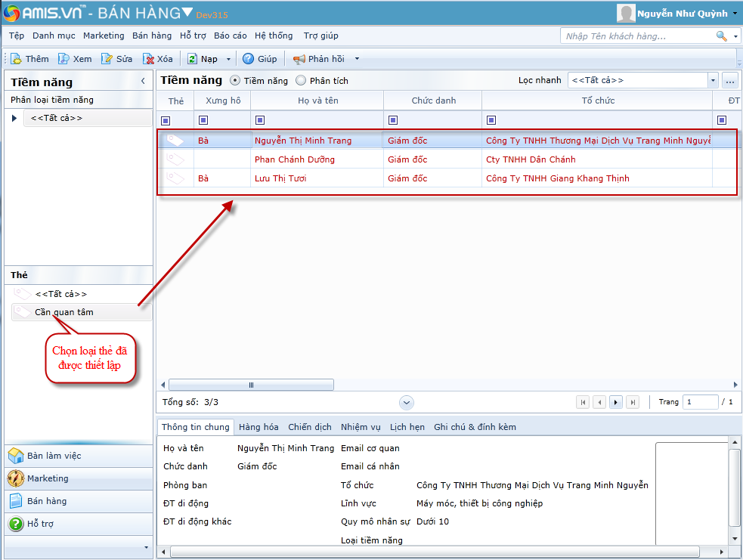This screenshot has height=560, width=743.
Task: Expand the <<Tất cả>> classification tree node
Action: click(x=14, y=118)
